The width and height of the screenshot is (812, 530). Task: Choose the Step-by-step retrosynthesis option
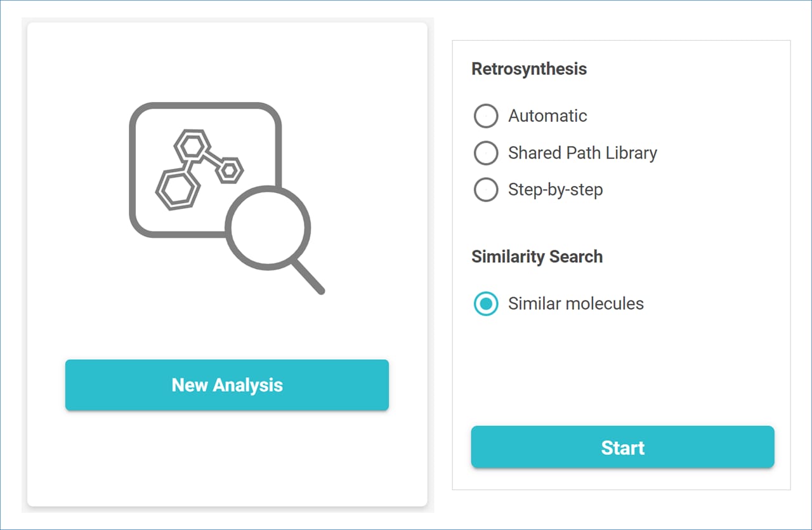coord(486,190)
